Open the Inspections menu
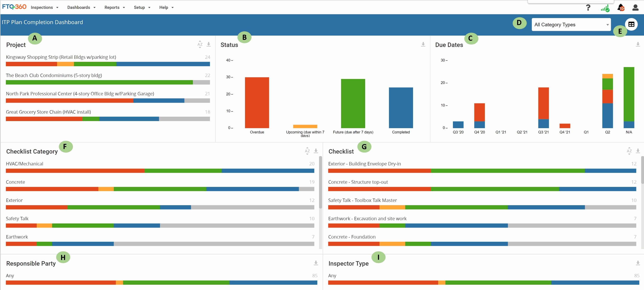Viewport: 644px width, 290px height. click(x=45, y=8)
